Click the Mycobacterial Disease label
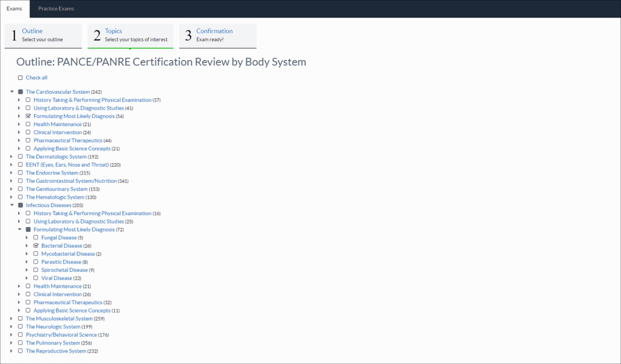Viewport: 621px width, 364px height. pyautogui.click(x=68, y=254)
